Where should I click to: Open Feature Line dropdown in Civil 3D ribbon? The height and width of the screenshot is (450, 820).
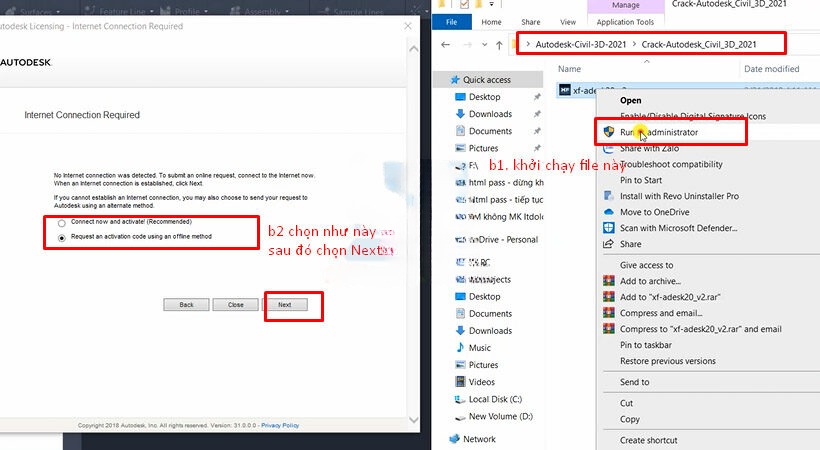tap(151, 11)
